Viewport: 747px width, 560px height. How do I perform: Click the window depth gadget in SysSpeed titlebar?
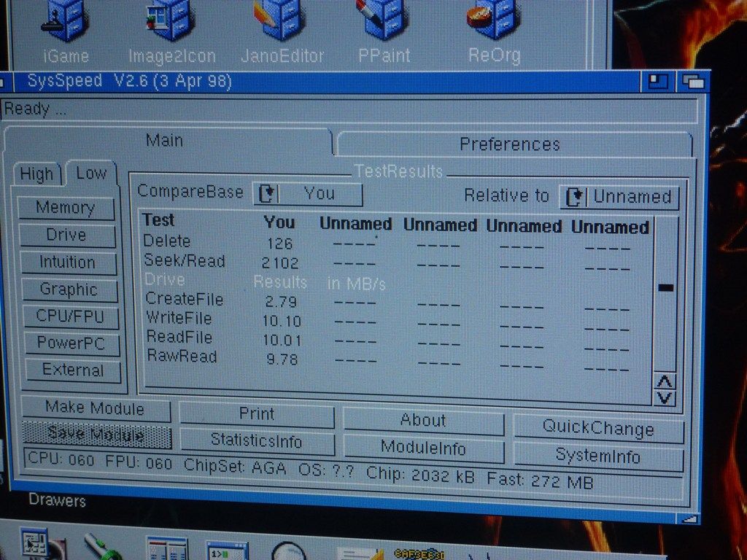click(x=693, y=81)
